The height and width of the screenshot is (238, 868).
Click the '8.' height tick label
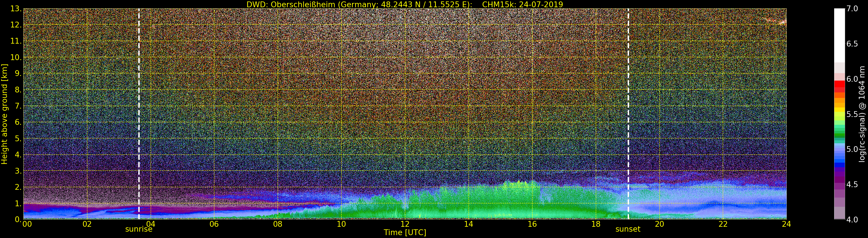point(18,90)
